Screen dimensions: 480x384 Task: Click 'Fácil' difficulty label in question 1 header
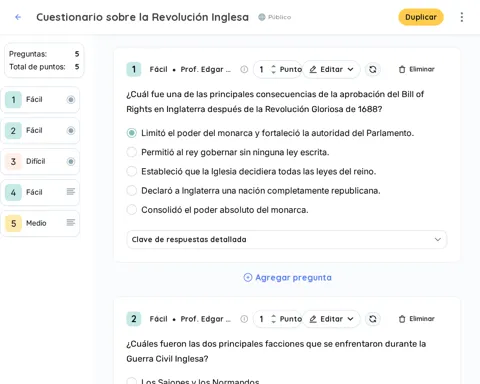[x=158, y=69]
